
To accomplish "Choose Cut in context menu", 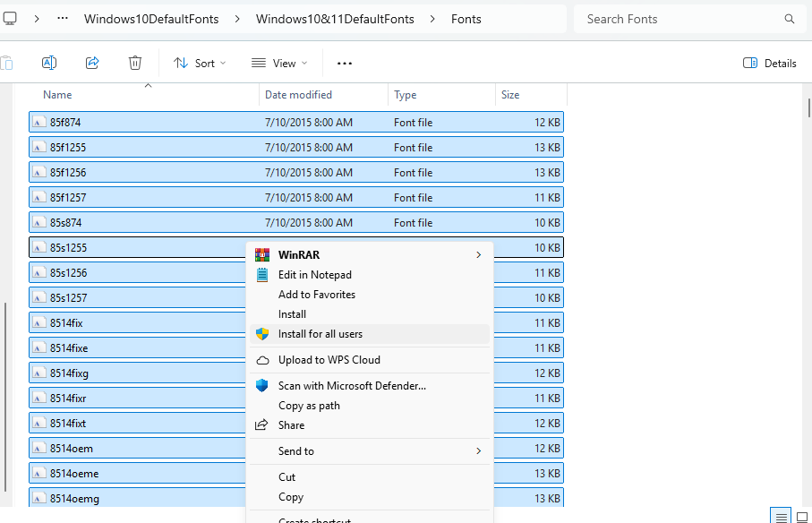I will point(370,477).
